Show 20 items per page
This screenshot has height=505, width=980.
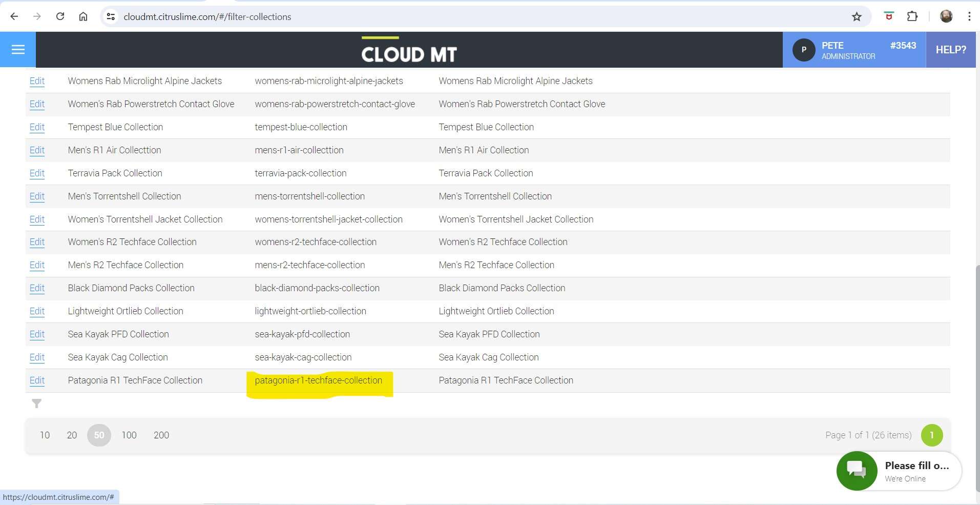[x=72, y=435]
